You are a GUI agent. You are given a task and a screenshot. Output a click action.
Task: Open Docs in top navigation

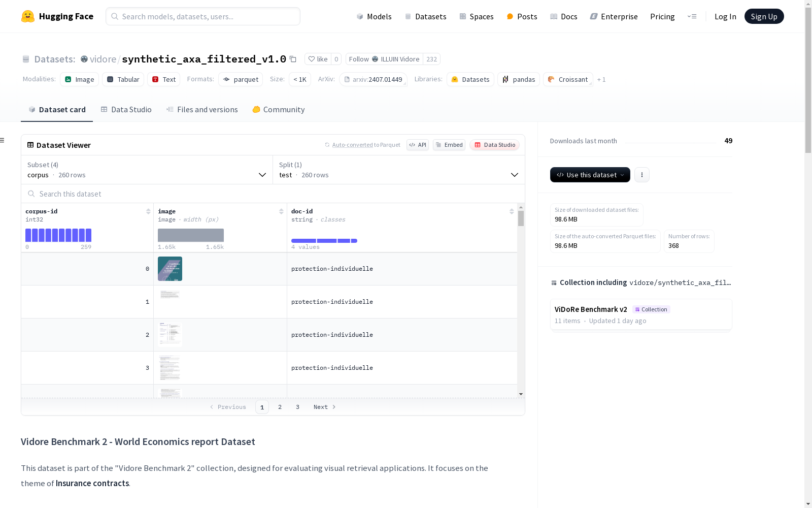click(x=564, y=16)
